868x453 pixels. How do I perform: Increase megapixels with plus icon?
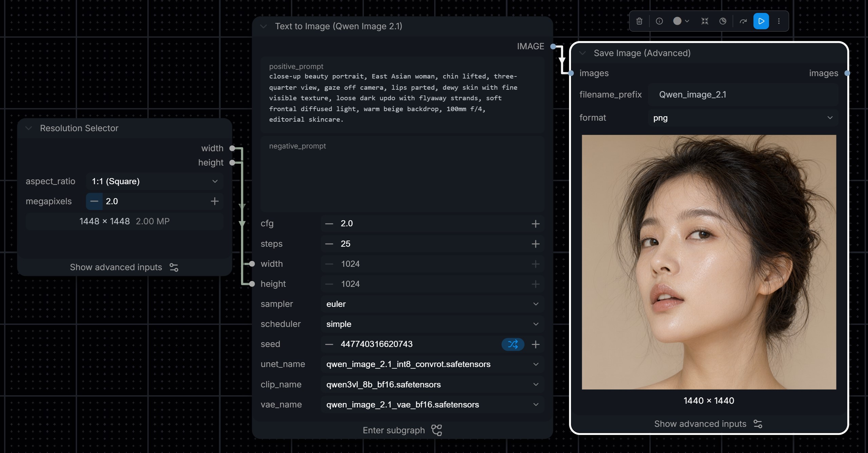215,201
